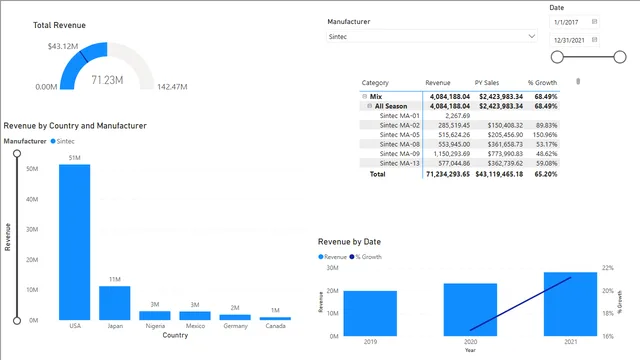Viewport: 640px width, 360px height.
Task: Open calendar icon for end date 12/31/2021
Action: click(594, 40)
